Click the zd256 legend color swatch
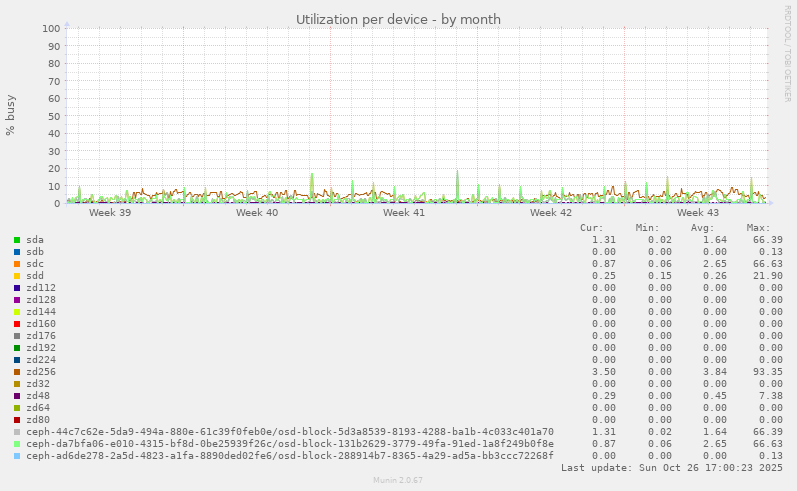797x491 pixels. click(17, 372)
